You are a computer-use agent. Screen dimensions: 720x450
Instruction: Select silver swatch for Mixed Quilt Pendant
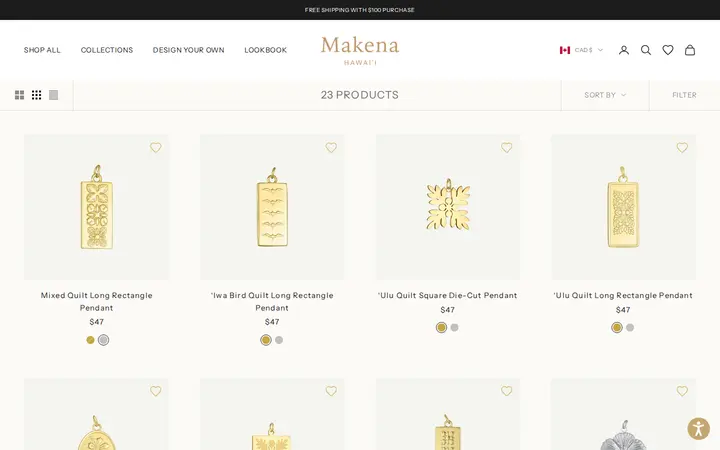point(103,340)
